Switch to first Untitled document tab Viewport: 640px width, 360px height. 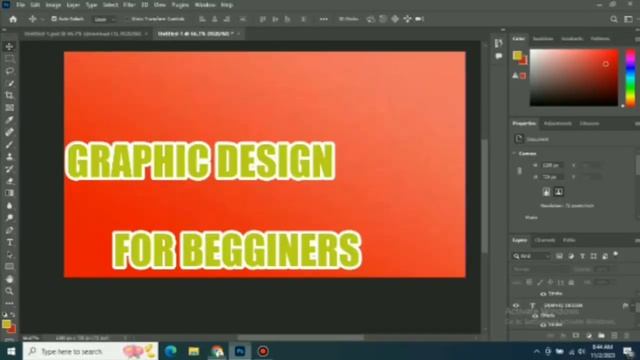click(x=83, y=34)
